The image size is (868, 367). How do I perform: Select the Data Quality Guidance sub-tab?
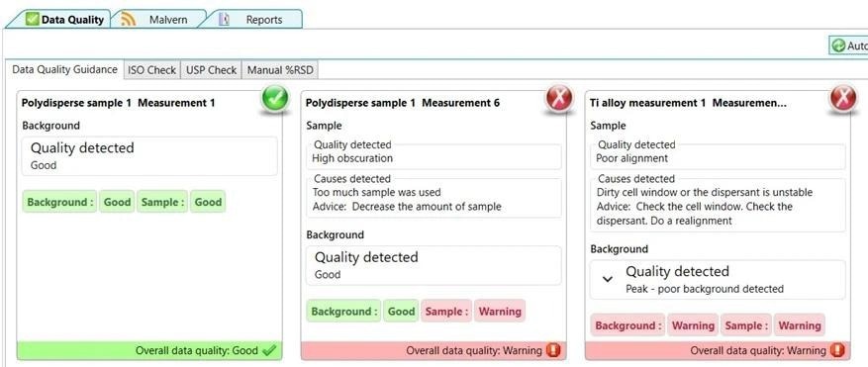click(64, 70)
